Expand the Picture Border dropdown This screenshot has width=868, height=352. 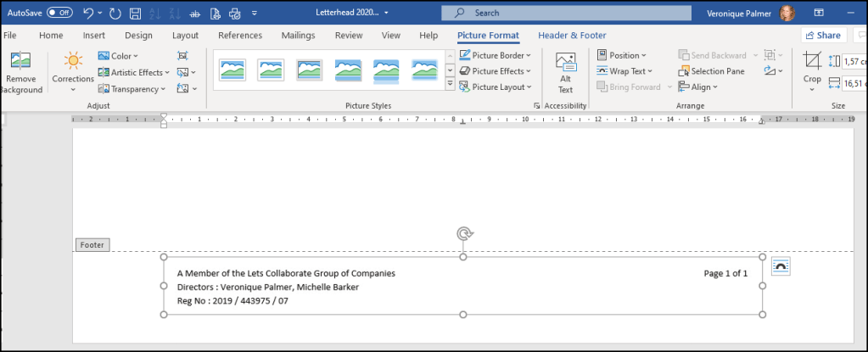(x=496, y=55)
